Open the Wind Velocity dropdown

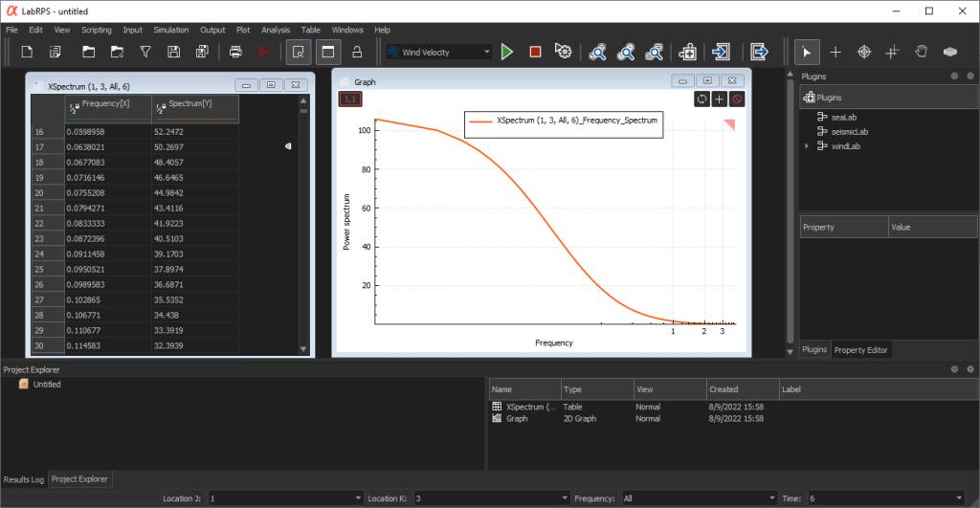(x=441, y=52)
